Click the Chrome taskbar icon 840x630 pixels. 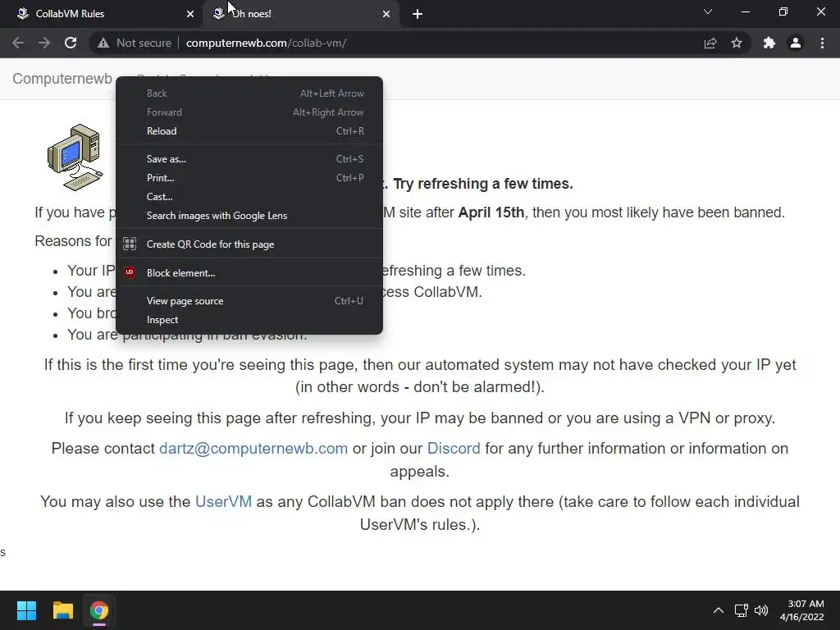click(x=99, y=610)
